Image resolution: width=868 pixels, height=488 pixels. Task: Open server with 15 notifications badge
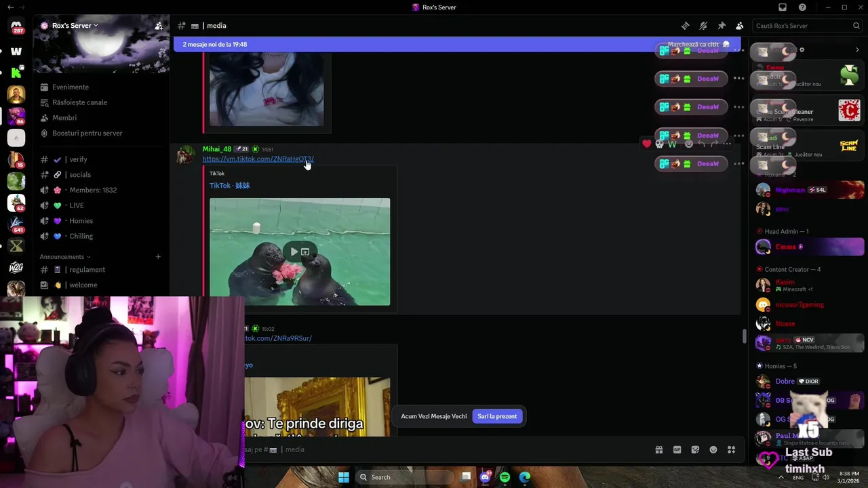(x=16, y=160)
